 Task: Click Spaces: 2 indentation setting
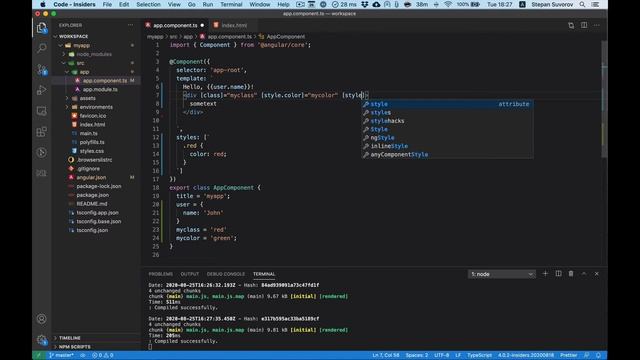pyautogui.click(x=417, y=356)
